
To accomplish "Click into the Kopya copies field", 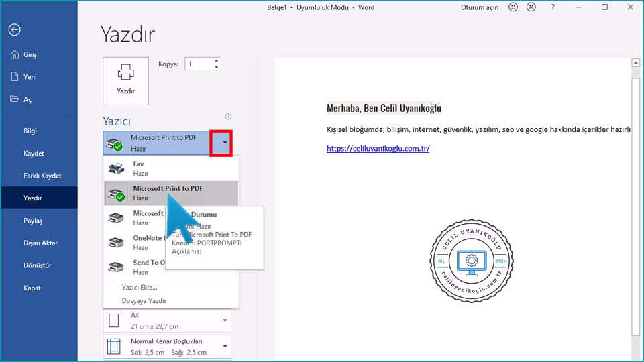I will [199, 64].
